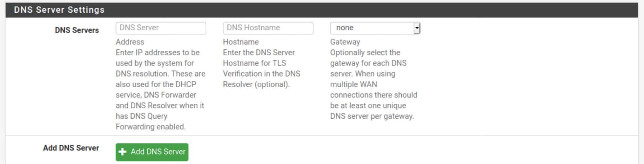Click the bold Add DNS Server row label

71,148
